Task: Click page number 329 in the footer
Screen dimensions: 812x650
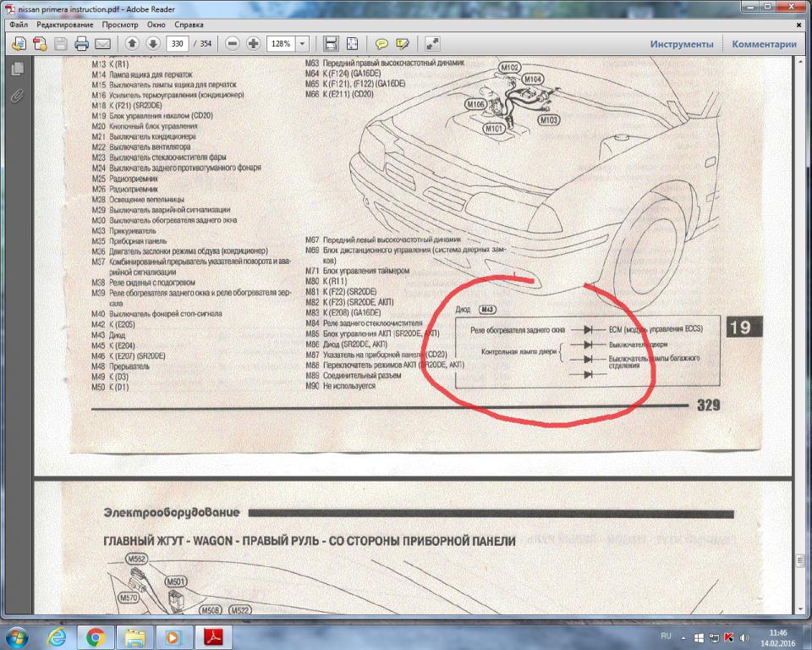Action: [x=709, y=405]
